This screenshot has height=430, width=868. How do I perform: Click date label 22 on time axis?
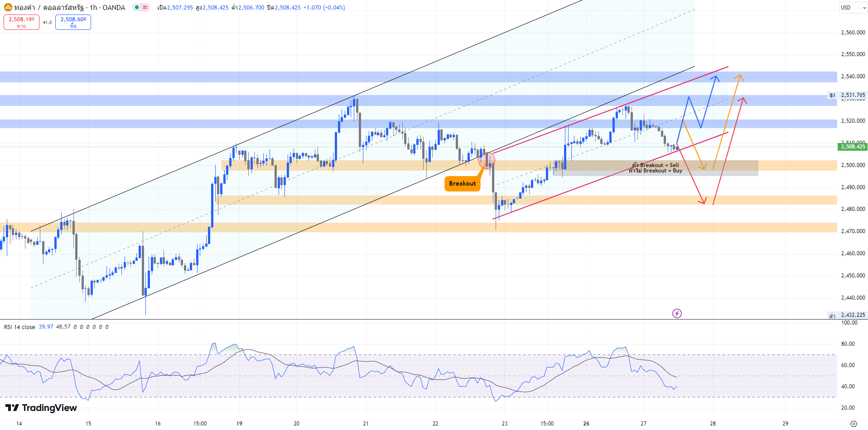pos(435,424)
